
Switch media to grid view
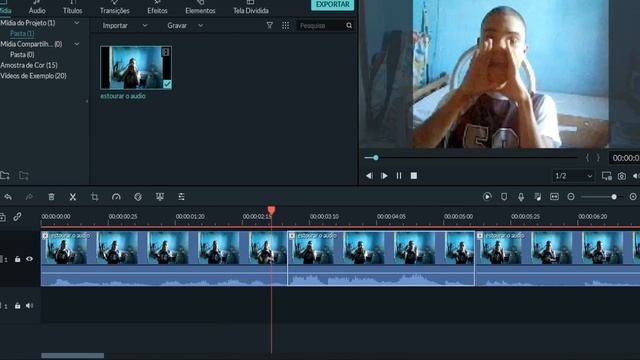(x=285, y=25)
